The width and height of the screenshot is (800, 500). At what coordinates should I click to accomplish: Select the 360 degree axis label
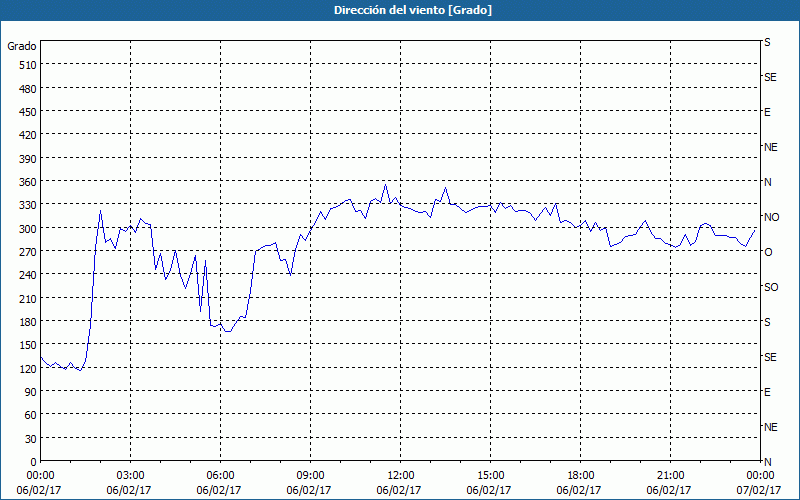[x=28, y=182]
